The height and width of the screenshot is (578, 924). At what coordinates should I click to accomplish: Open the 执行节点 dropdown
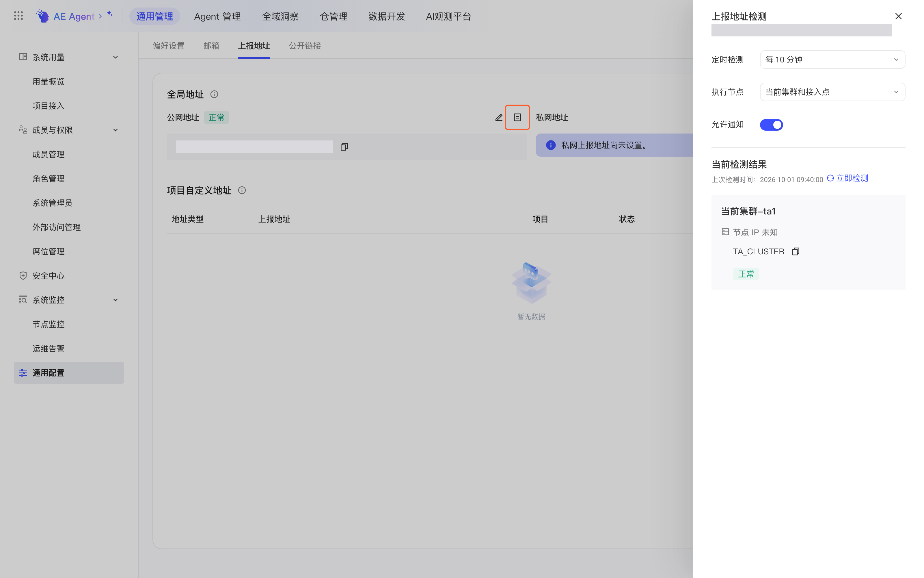coord(832,92)
